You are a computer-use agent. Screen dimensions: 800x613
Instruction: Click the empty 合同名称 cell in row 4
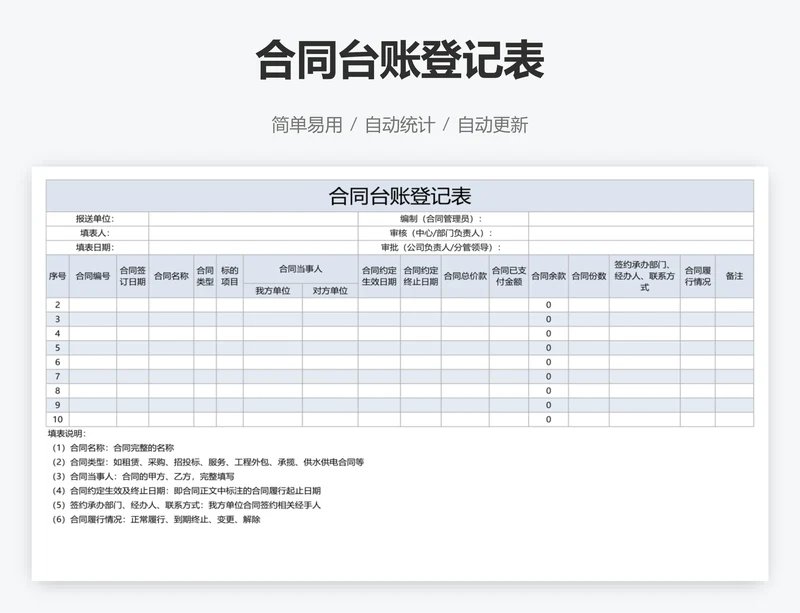click(x=171, y=333)
